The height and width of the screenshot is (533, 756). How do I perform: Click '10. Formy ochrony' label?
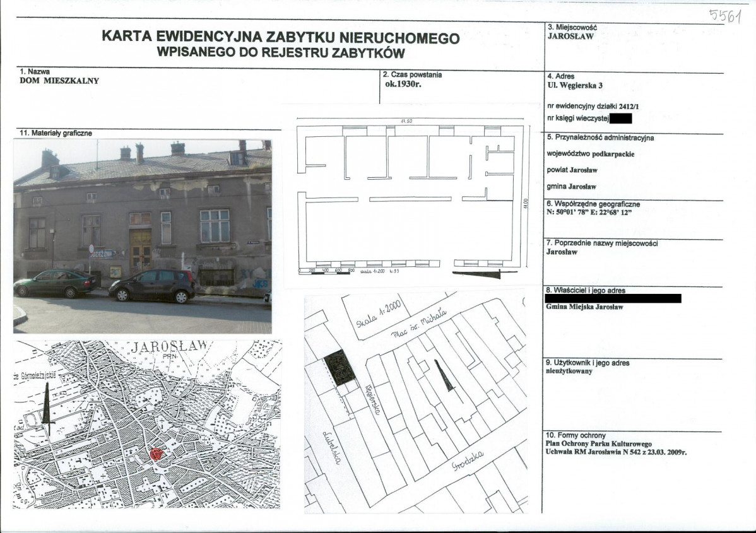click(x=576, y=435)
